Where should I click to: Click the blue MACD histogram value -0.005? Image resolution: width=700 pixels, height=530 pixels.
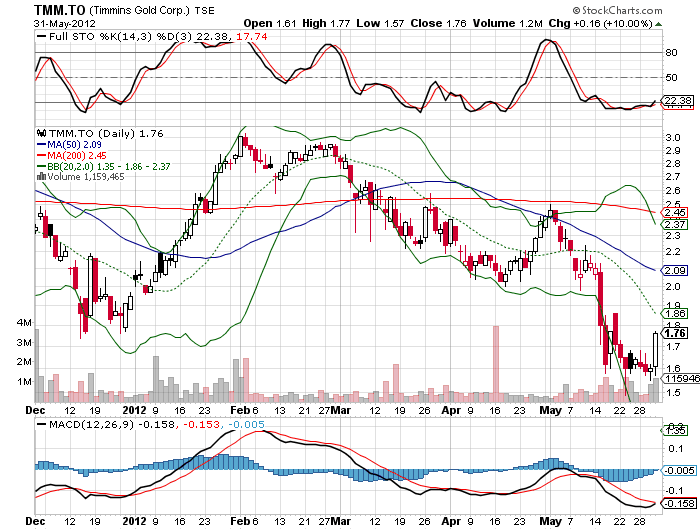click(246, 425)
